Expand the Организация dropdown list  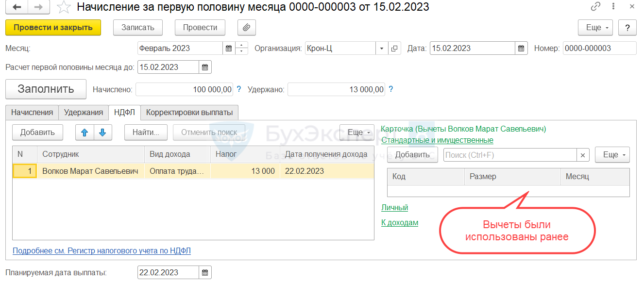(x=382, y=48)
